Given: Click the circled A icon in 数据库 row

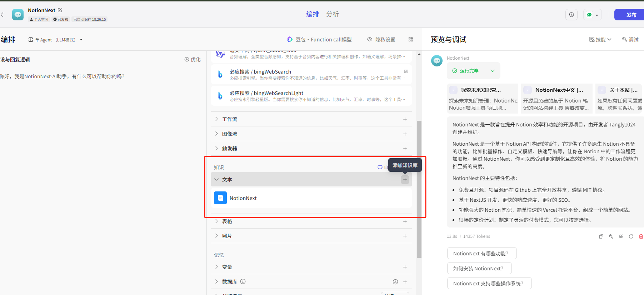Looking at the screenshot, I should click(395, 282).
